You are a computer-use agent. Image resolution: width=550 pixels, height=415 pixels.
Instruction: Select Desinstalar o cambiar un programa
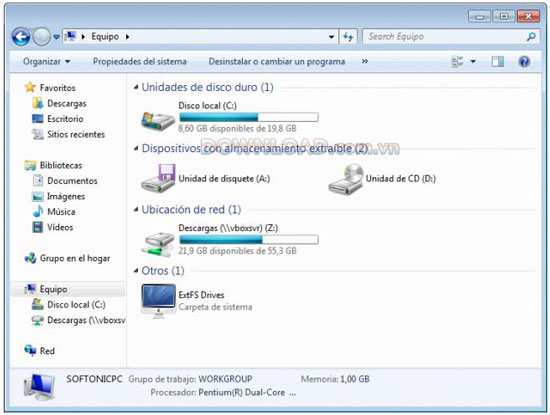point(277,61)
